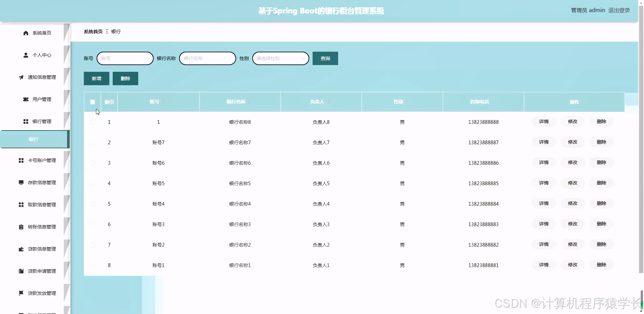The height and width of the screenshot is (314, 644).
Task: Click the home icon beside 系统首页
Action: point(26,33)
